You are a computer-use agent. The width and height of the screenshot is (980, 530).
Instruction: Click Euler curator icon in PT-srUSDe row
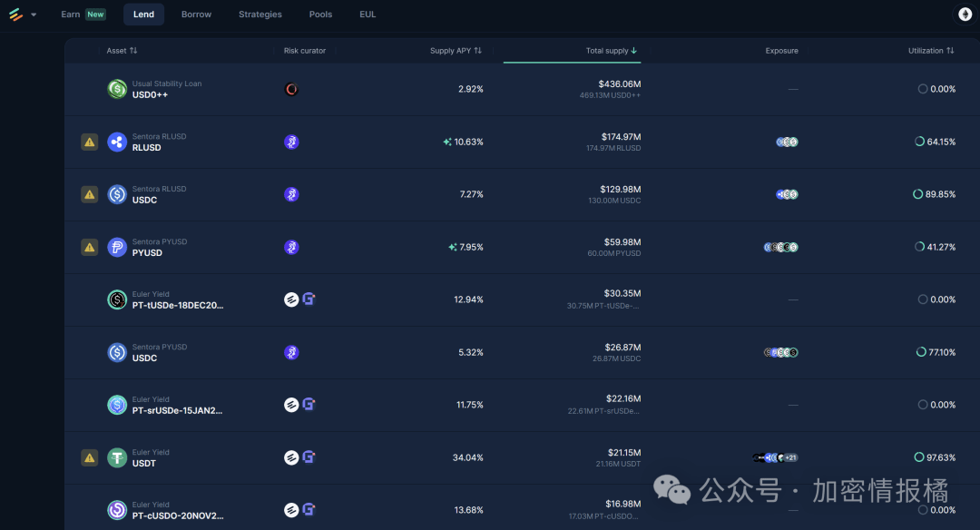[291, 405]
